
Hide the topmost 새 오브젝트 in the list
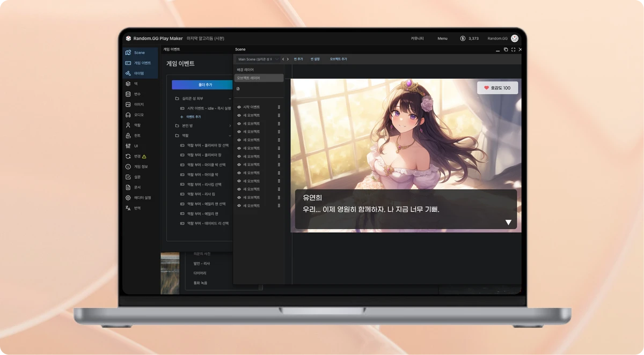click(x=239, y=115)
